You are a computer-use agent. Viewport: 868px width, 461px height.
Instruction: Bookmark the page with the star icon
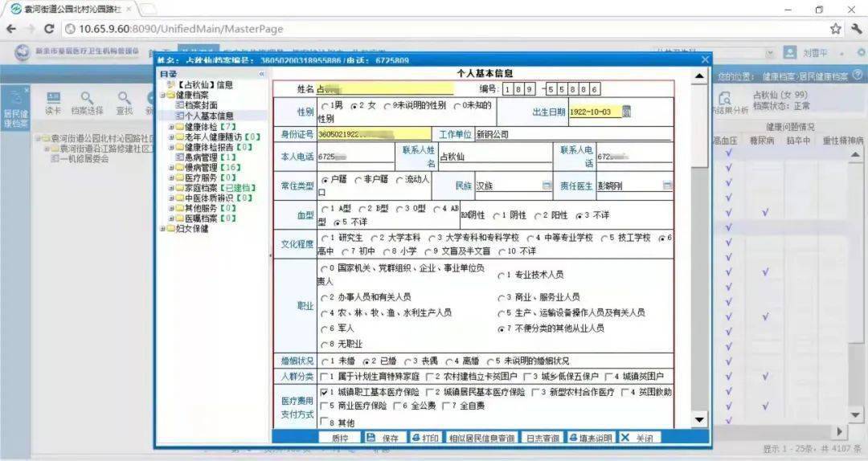pos(836,29)
